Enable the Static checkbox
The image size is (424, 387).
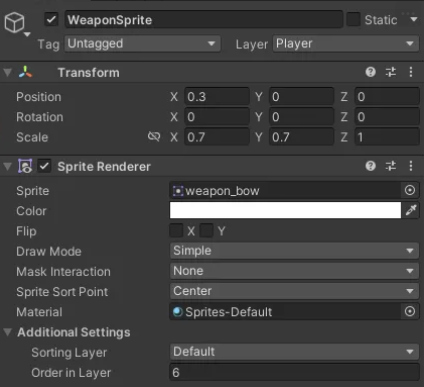point(353,19)
